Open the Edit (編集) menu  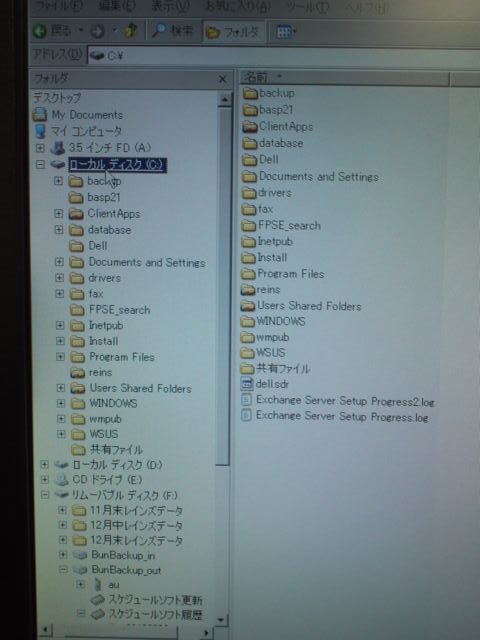tap(117, 6)
